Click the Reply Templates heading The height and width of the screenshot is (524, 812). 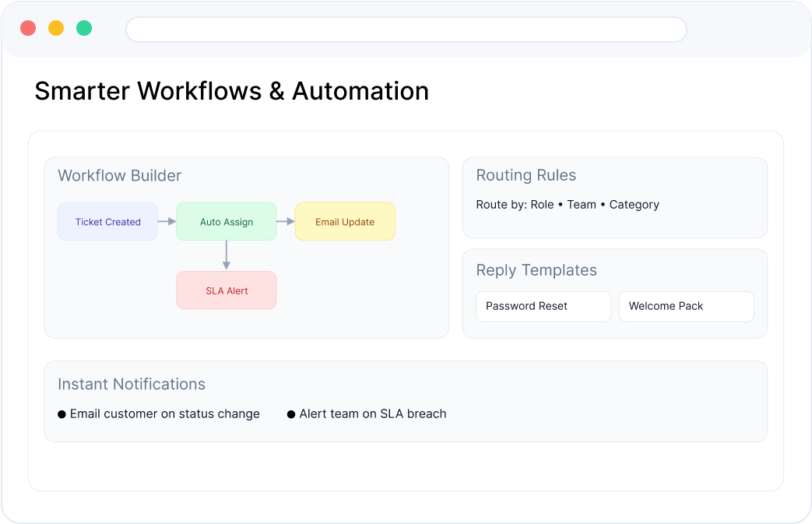click(536, 270)
